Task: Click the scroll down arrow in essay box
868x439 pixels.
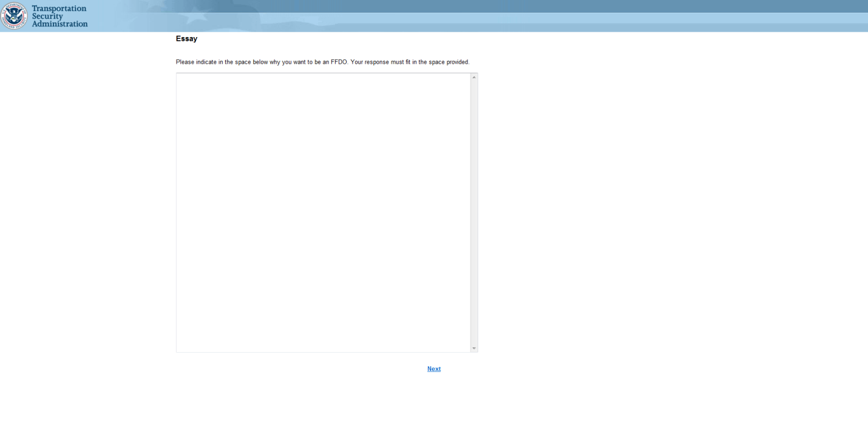Action: pos(474,349)
